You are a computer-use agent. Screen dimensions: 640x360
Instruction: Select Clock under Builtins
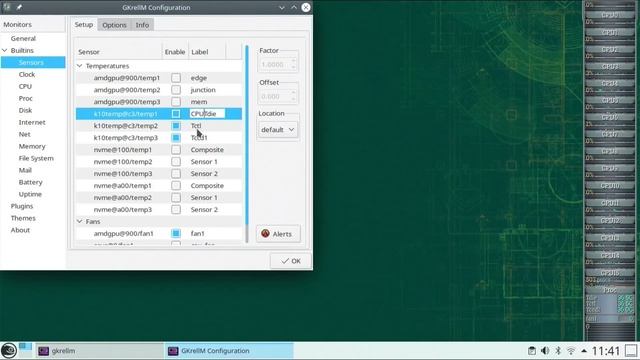tap(27, 74)
